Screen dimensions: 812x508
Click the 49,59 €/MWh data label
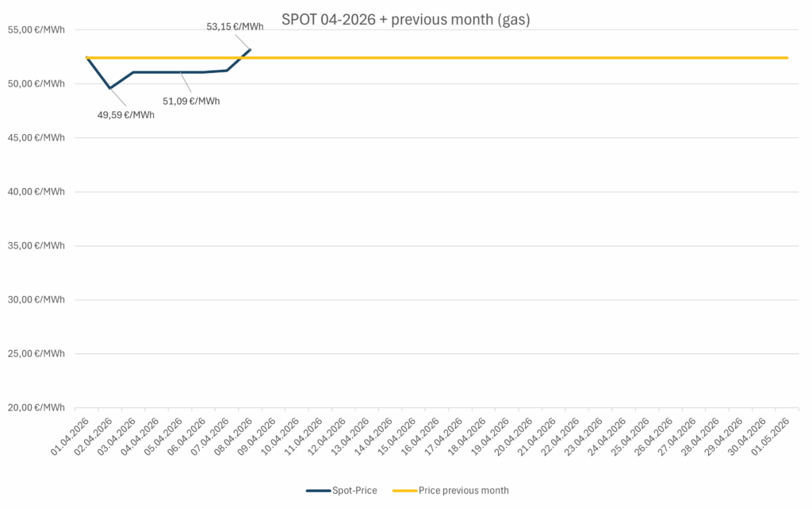pos(126,114)
